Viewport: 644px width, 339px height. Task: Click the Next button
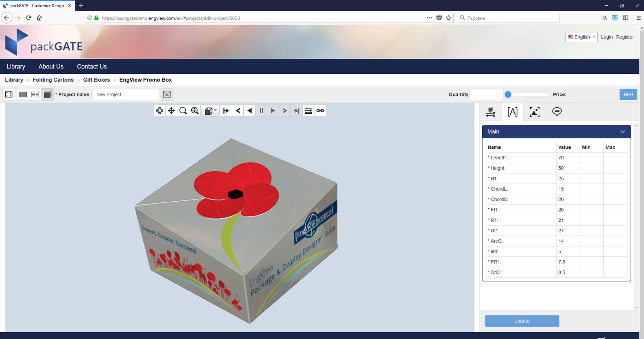(x=628, y=94)
